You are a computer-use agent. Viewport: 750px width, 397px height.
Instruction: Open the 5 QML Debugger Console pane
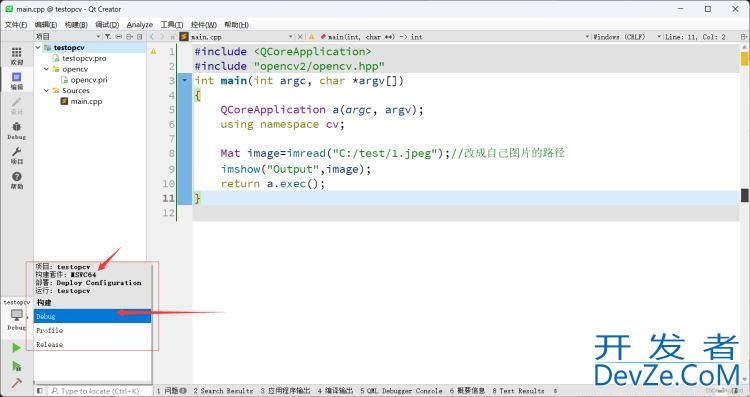tap(401, 391)
